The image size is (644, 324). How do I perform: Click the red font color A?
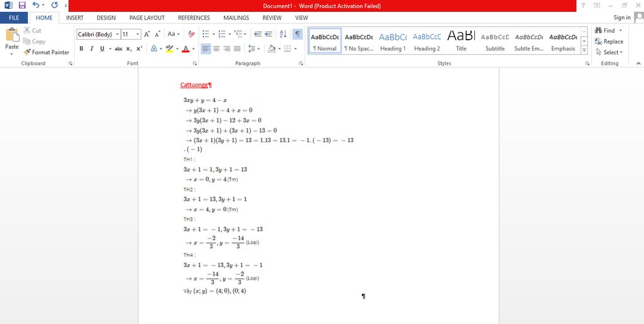pos(186,49)
